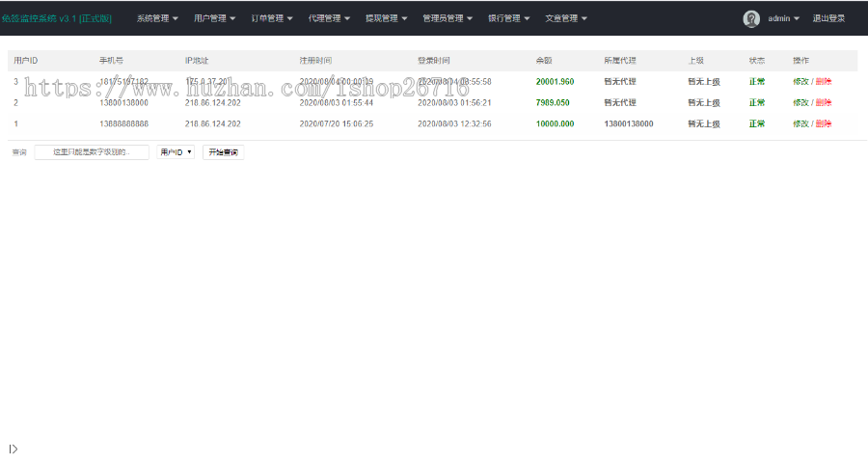Image resolution: width=868 pixels, height=462 pixels.
Task: Expand the 代理管理 menu
Action: (x=329, y=18)
